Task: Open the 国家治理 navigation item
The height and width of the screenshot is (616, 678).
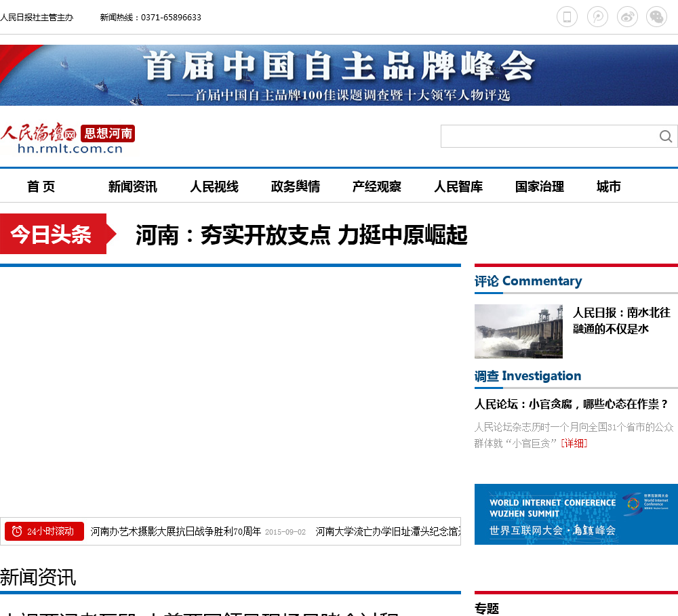Action: click(540, 187)
